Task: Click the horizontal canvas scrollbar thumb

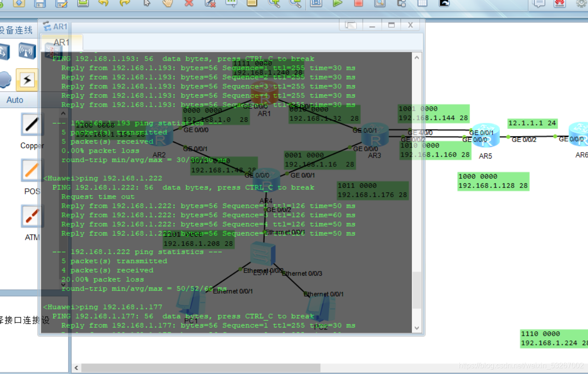Action: click(x=201, y=368)
